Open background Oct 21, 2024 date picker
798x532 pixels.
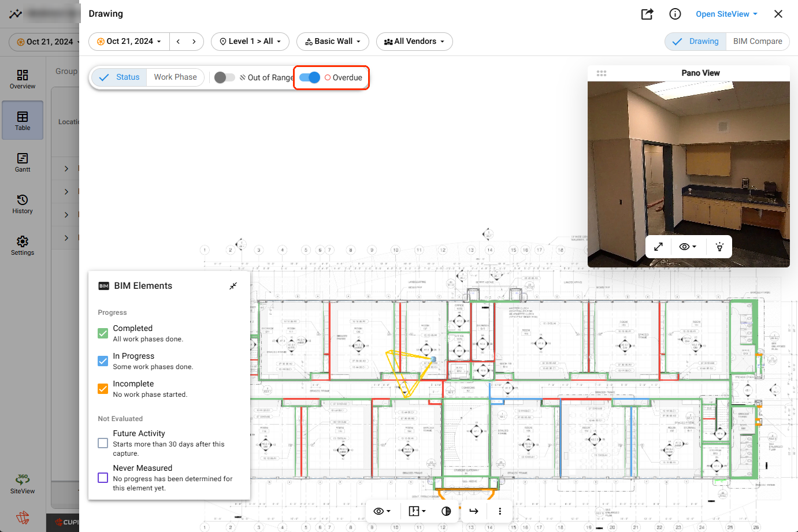[x=46, y=42]
